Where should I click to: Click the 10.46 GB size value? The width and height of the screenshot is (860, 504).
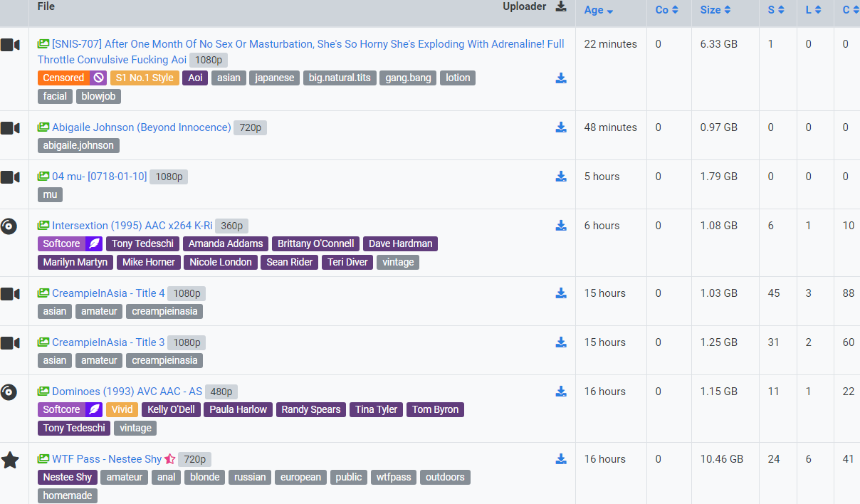tap(722, 459)
